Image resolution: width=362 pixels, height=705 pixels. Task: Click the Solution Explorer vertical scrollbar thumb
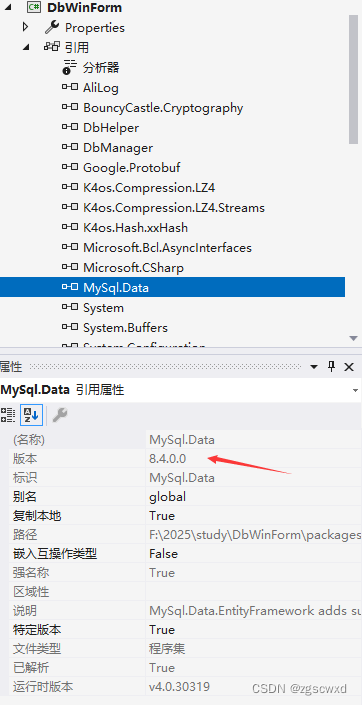point(354,79)
